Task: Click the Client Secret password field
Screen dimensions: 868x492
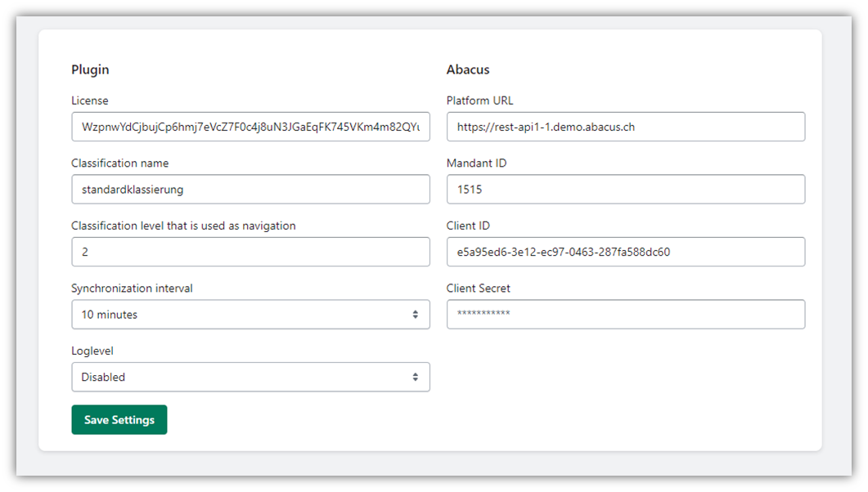Action: coord(625,315)
